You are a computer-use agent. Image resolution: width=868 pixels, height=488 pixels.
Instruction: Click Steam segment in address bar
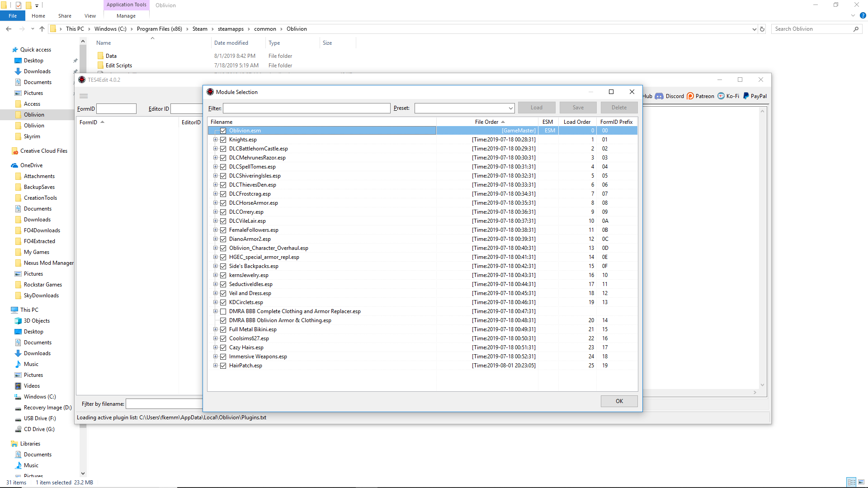pyautogui.click(x=200, y=29)
